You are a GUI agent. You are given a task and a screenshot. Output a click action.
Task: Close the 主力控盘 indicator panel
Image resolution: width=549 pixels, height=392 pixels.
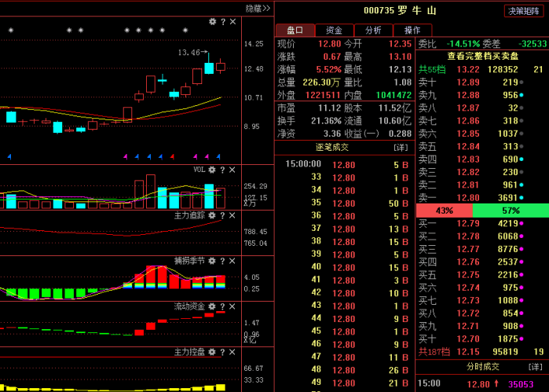pyautogui.click(x=232, y=351)
